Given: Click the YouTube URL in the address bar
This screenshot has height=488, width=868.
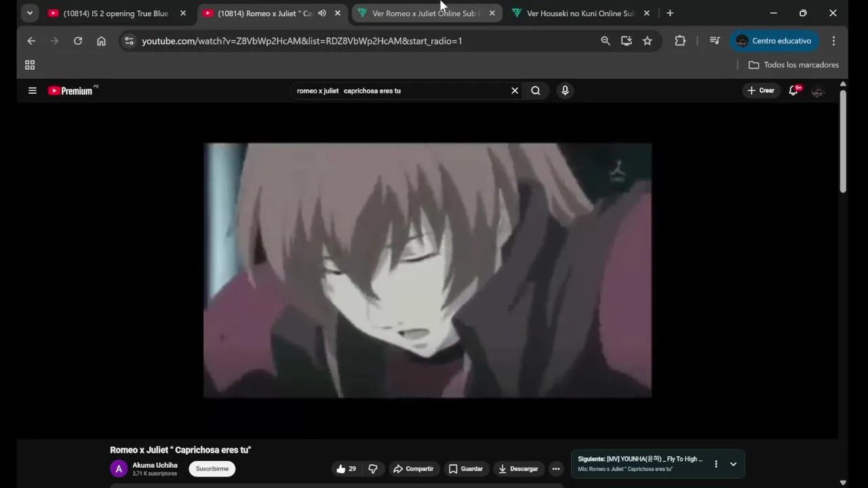Looking at the screenshot, I should point(302,41).
